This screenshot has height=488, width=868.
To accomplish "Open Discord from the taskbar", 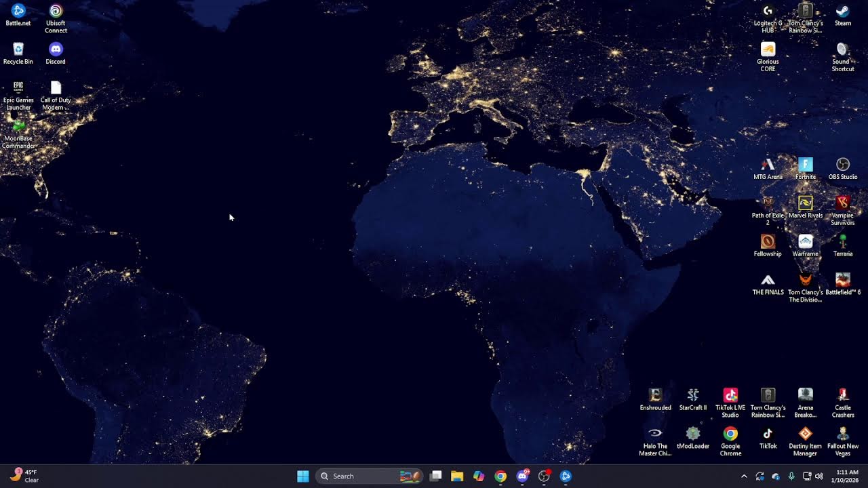I will coord(522,476).
